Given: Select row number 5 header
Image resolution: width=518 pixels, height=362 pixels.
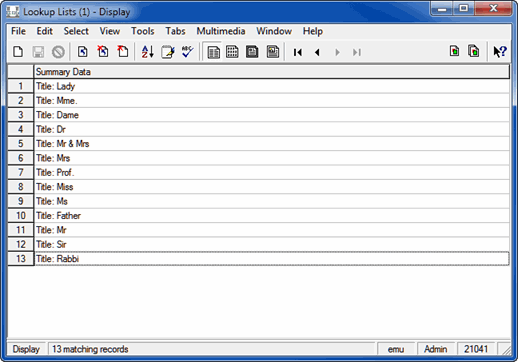Looking at the screenshot, I should pos(21,144).
